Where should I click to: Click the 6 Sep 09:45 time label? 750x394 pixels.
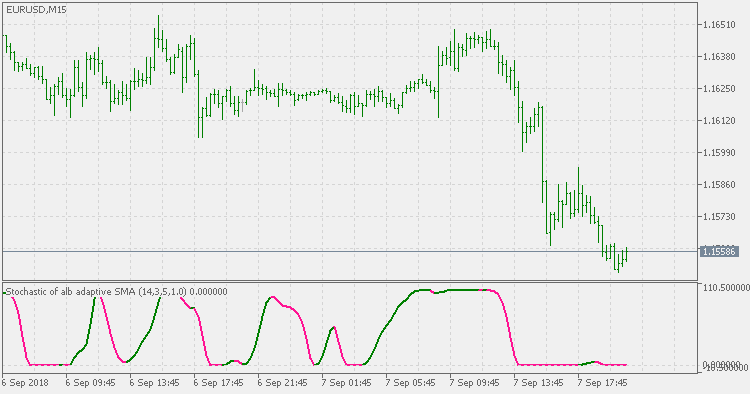pyautogui.click(x=90, y=383)
